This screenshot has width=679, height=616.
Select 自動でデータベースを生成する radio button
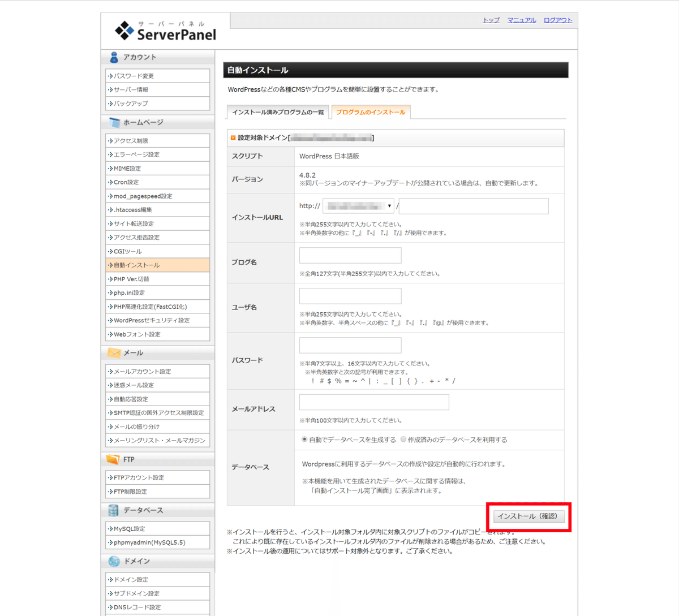point(304,440)
